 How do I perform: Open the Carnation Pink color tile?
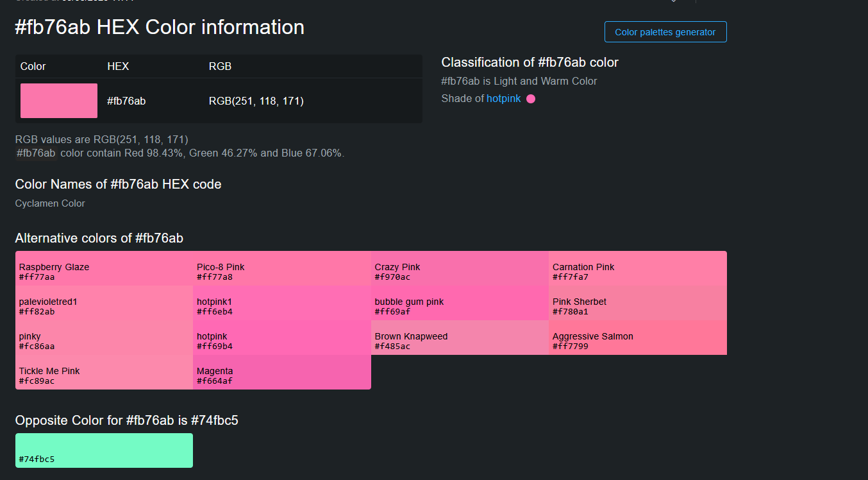(x=638, y=268)
